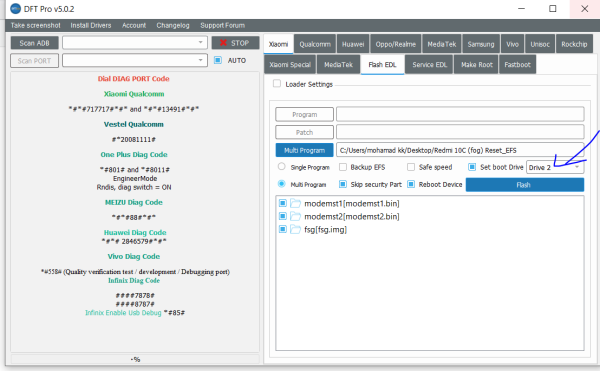This screenshot has width=600, height=371.
Task: Click the Infinix Enable Usb Debug text
Action: tap(123, 312)
